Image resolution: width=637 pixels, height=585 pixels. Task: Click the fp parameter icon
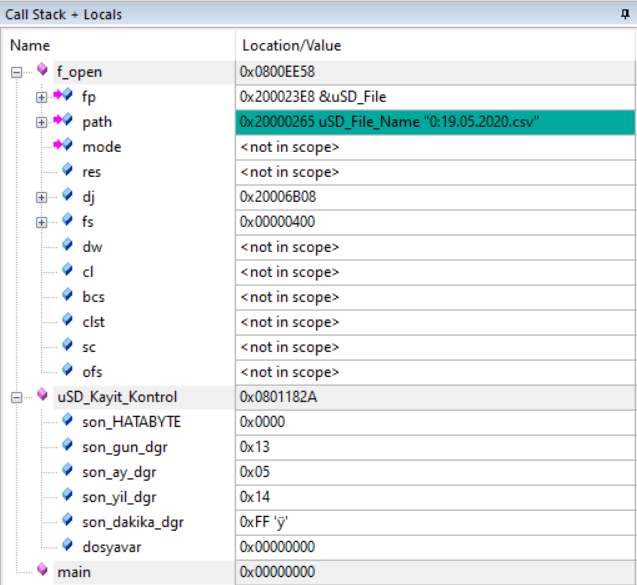click(63, 95)
